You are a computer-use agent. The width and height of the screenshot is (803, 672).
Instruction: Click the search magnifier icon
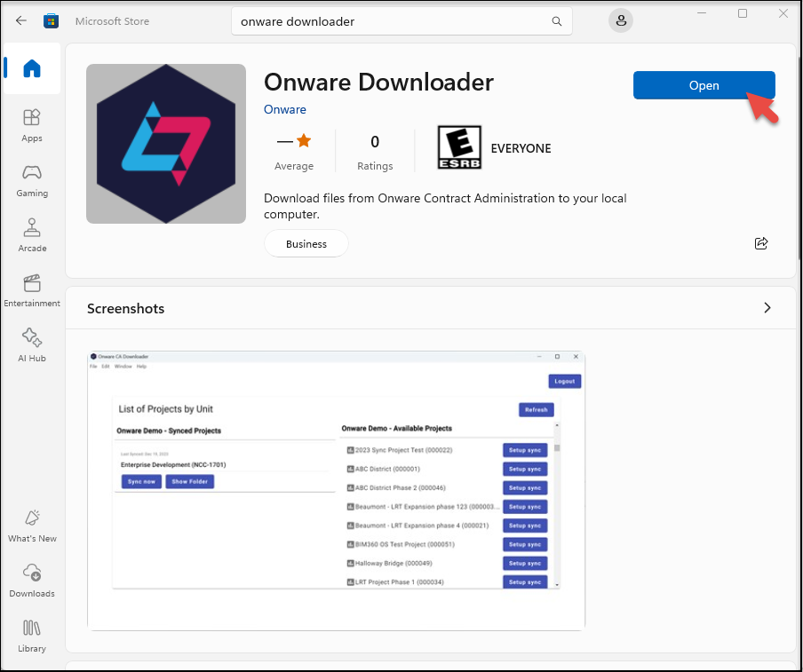tap(557, 21)
